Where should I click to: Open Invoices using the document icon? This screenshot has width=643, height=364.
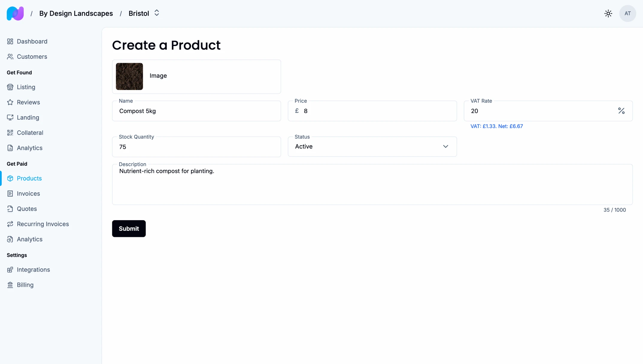pos(10,194)
